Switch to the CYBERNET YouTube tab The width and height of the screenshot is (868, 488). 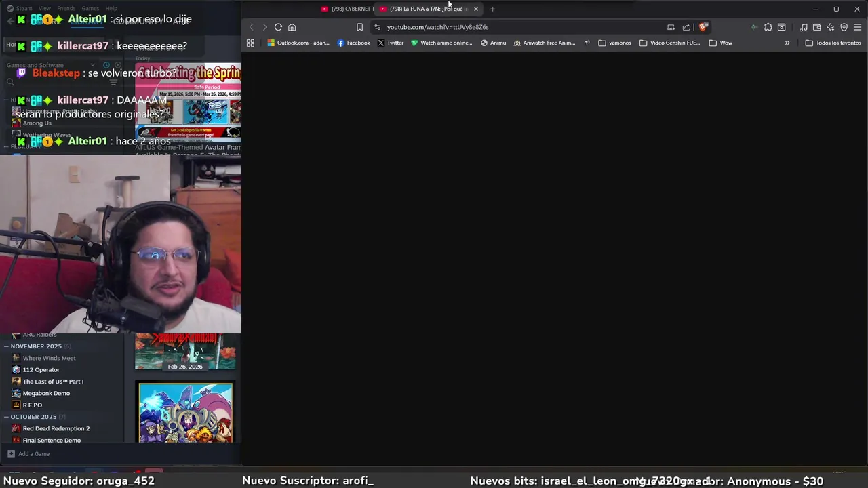point(347,9)
